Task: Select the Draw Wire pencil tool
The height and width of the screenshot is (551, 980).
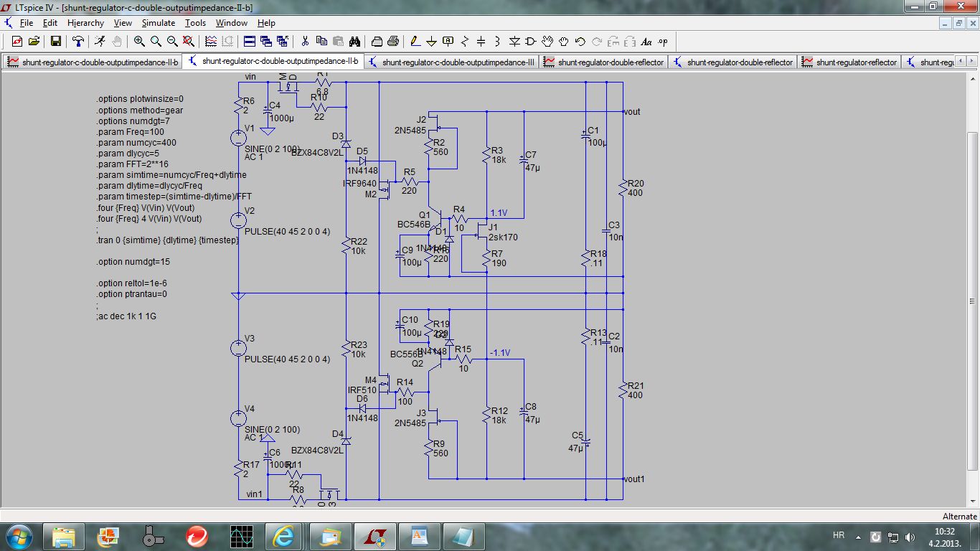Action: (x=415, y=41)
